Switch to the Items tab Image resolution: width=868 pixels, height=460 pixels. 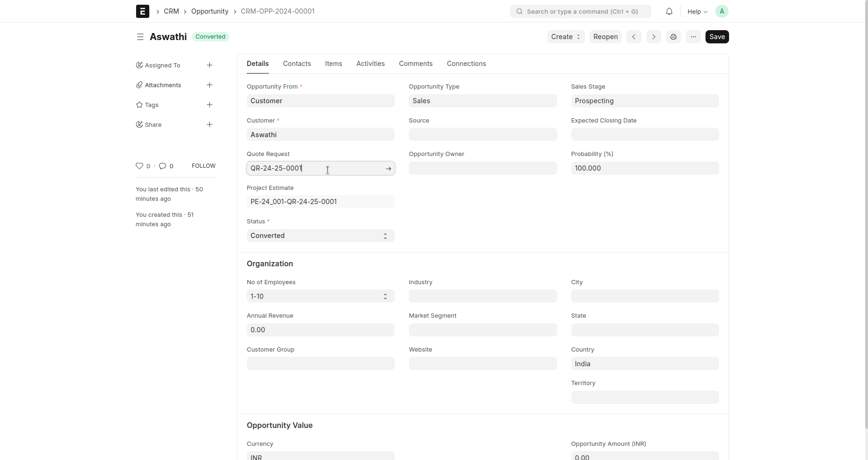(333, 64)
